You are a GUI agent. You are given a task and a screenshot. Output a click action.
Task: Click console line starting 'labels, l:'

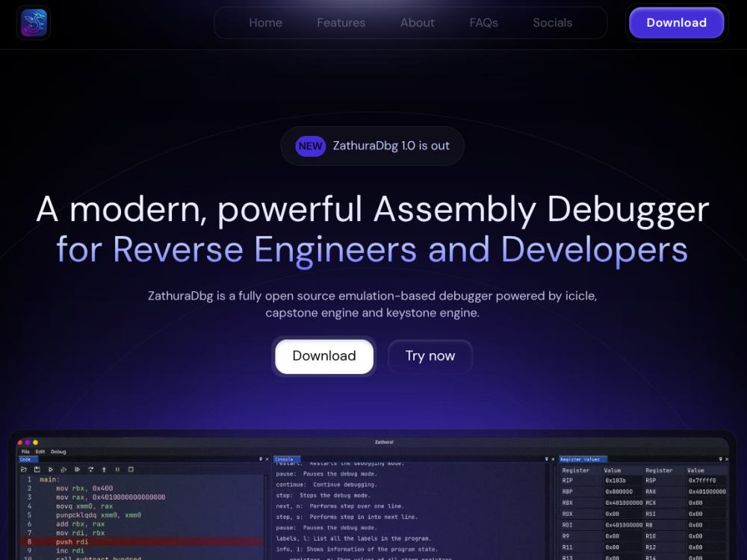pyautogui.click(x=353, y=538)
